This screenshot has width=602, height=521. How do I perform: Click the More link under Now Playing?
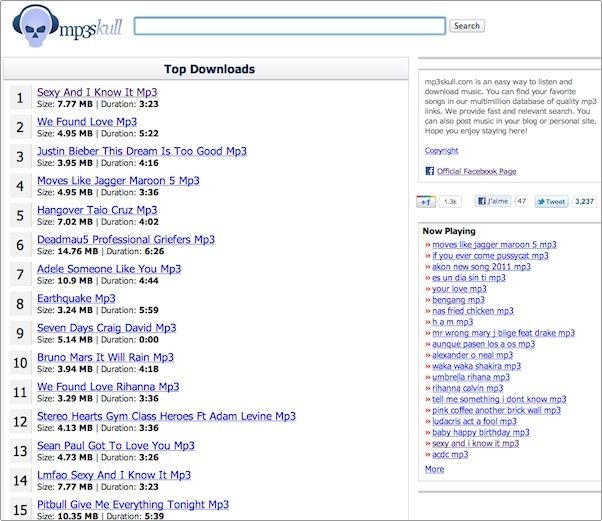pos(434,469)
